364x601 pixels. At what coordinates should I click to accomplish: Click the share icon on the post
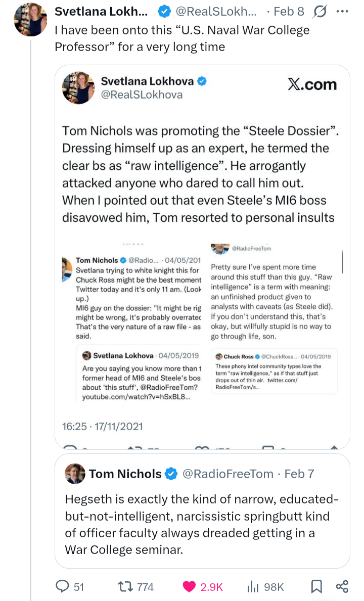342,586
